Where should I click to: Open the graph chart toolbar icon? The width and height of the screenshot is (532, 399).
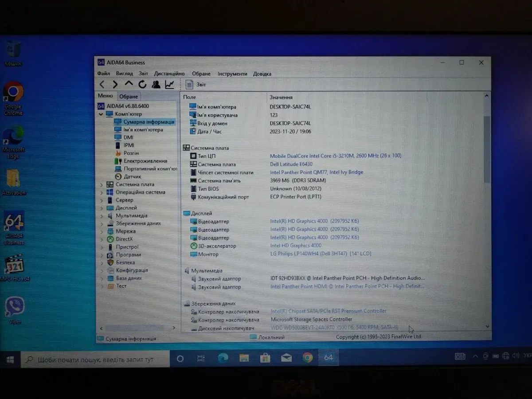point(169,84)
